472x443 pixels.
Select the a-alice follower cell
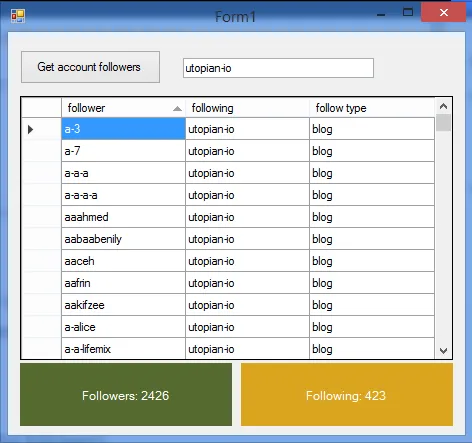click(123, 327)
